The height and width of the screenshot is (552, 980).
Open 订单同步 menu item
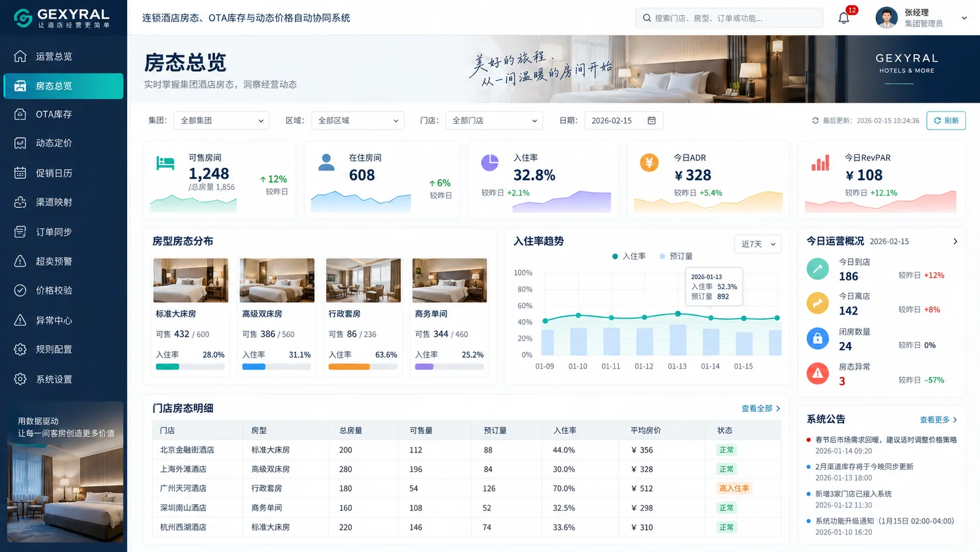[x=63, y=232]
